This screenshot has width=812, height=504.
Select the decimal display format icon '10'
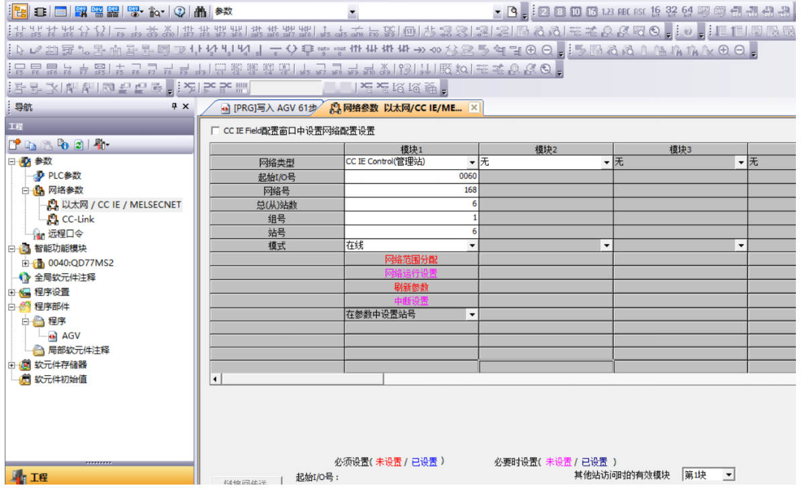[x=576, y=11]
